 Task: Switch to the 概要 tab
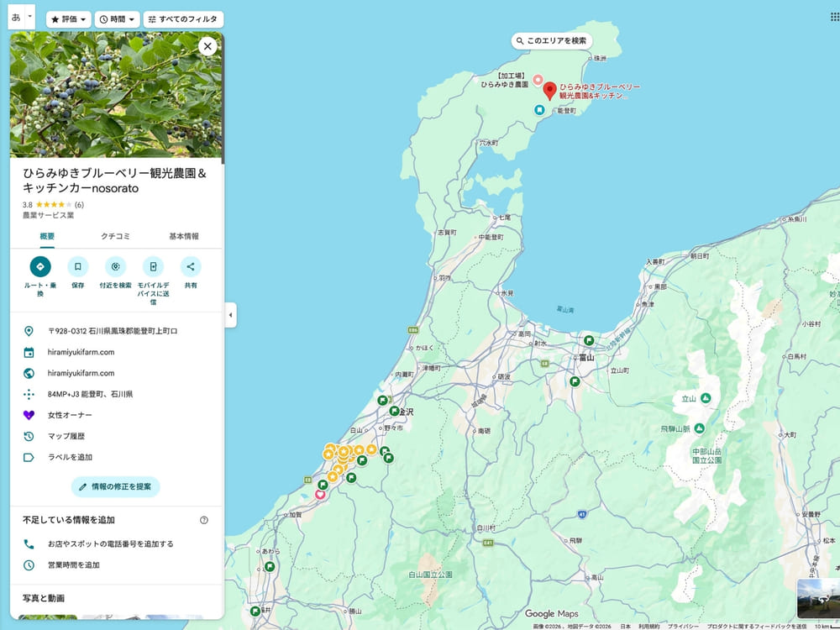tap(47, 236)
